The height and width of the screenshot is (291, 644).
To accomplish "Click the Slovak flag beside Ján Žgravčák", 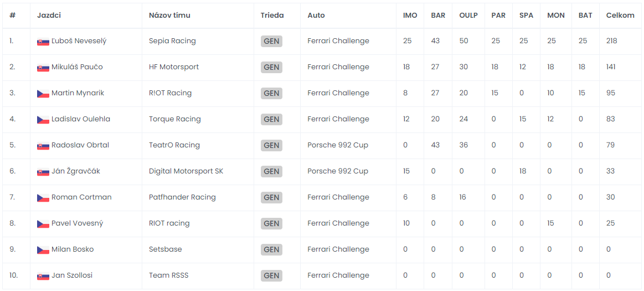I will (43, 171).
